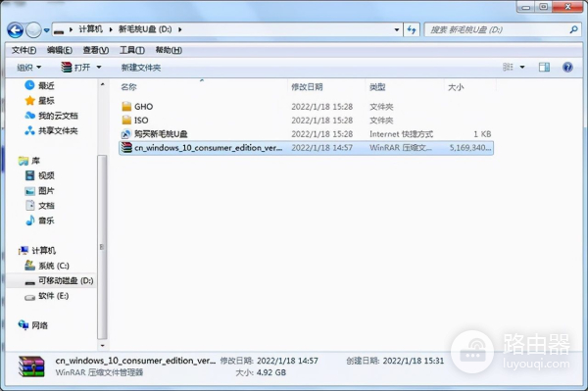
Task: Click 新建文件夹 in the toolbar
Action: pos(141,68)
